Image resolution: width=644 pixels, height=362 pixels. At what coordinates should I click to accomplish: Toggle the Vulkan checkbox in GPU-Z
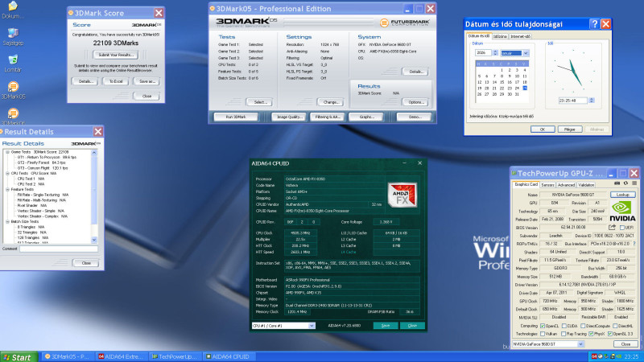[x=542, y=334]
